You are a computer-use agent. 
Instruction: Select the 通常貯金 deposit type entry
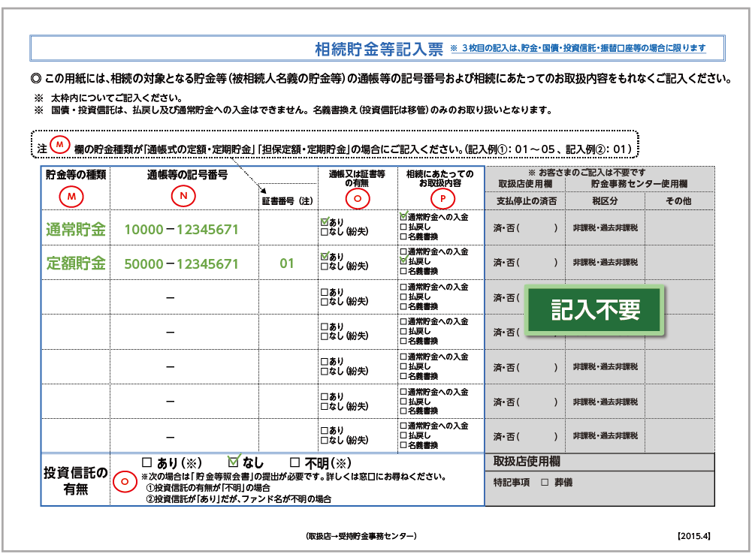[76, 230]
